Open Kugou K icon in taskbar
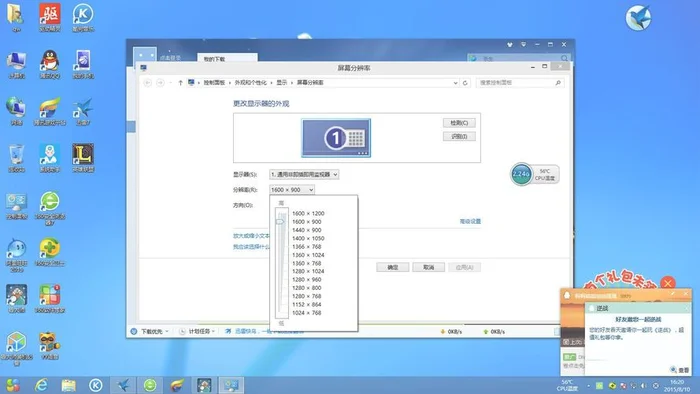Screen dimensions: 700x394 coord(96,385)
